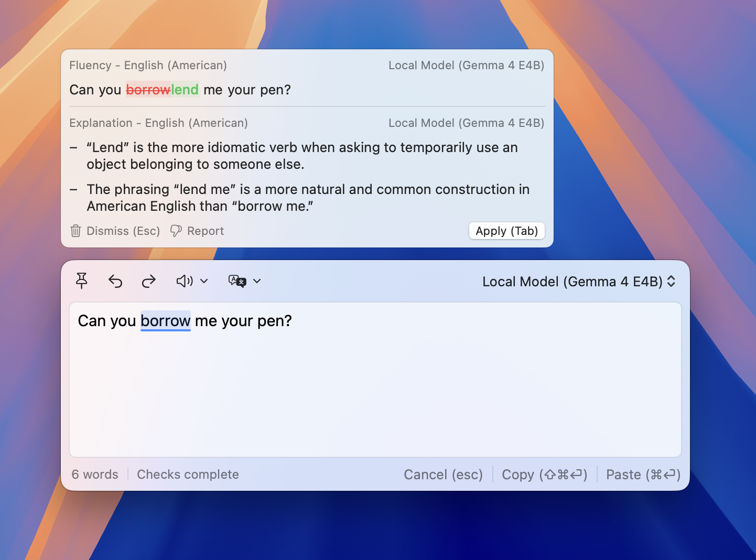756x560 pixels.
Task: Click Cancel (esc) in the editor footer
Action: point(443,475)
